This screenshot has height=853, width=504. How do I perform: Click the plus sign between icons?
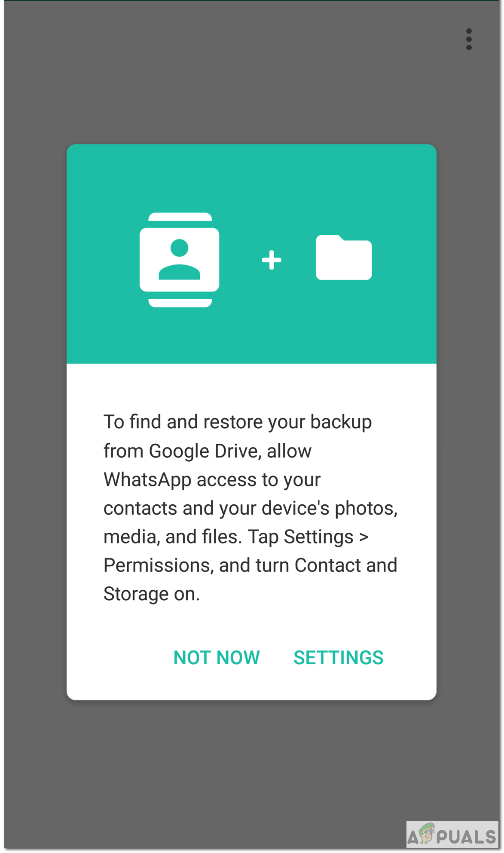(x=272, y=260)
